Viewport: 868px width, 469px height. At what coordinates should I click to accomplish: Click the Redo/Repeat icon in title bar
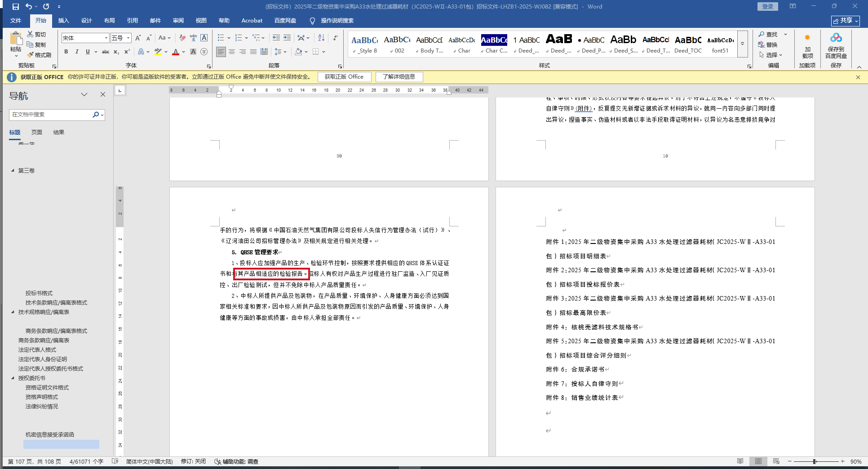[x=46, y=7]
